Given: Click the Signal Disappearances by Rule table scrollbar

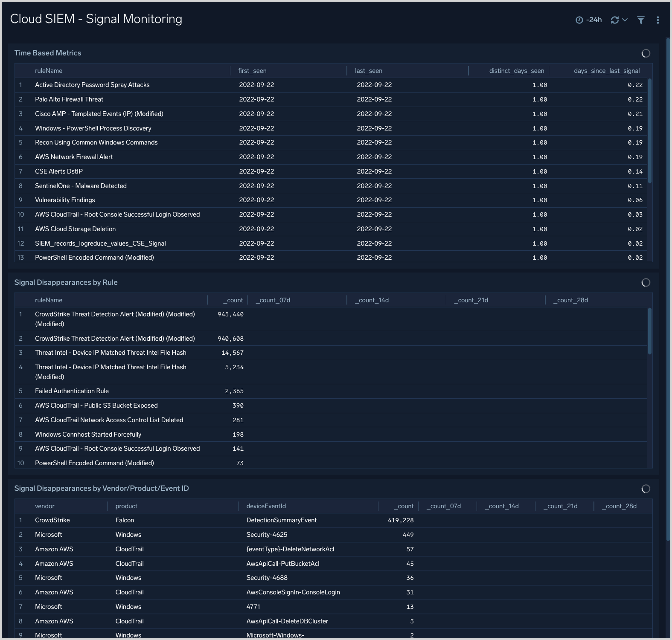Looking at the screenshot, I should click(x=650, y=331).
